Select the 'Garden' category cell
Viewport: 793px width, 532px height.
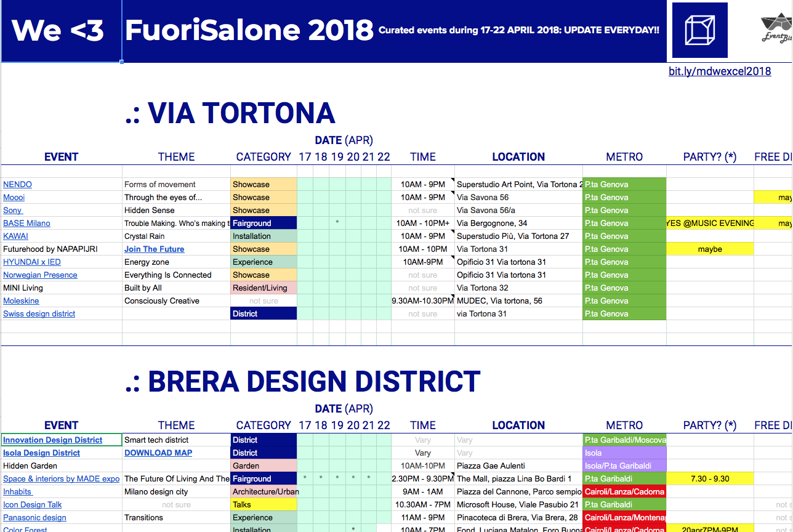point(264,465)
